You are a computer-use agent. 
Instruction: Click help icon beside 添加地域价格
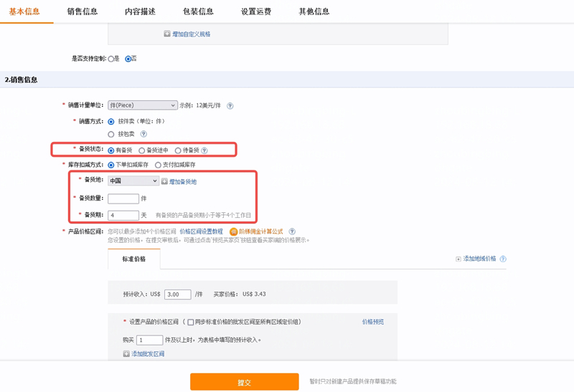tap(503, 259)
